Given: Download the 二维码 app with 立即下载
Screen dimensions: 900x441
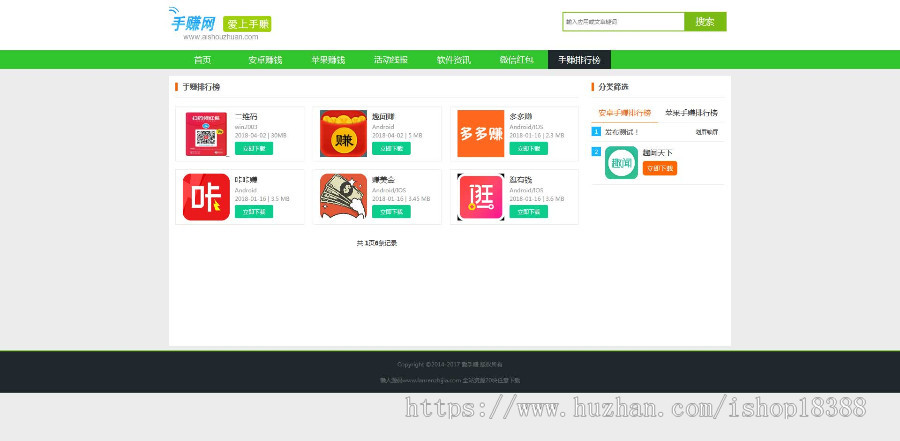Looking at the screenshot, I should (x=254, y=148).
